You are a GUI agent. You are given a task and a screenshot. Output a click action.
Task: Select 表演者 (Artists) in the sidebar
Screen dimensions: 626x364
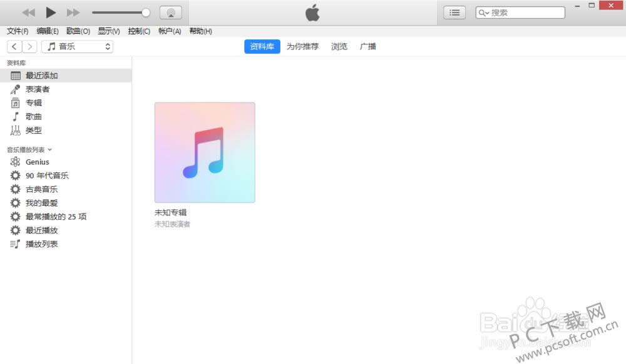(36, 89)
